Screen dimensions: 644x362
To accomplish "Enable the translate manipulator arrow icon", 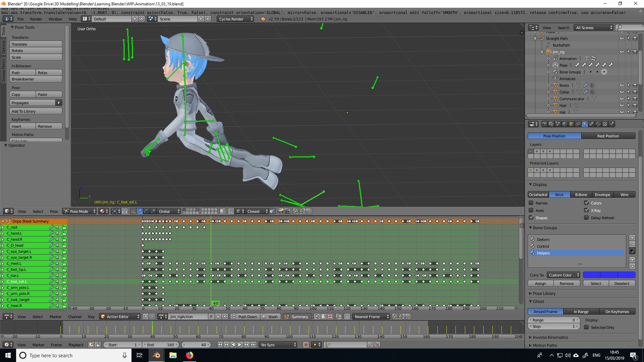I will pyautogui.click(x=140, y=212).
